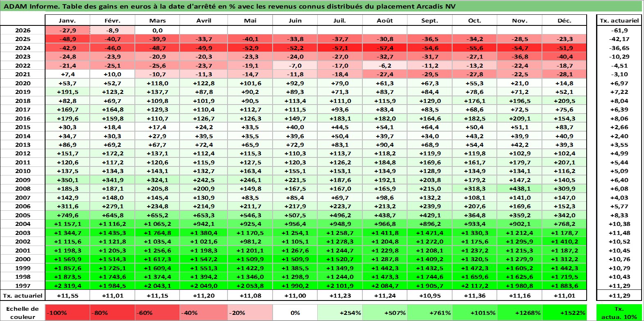644x321 pixels.
Task: Click the 1997 Janv. cell showing +2 319,4
Action: click(x=67, y=286)
